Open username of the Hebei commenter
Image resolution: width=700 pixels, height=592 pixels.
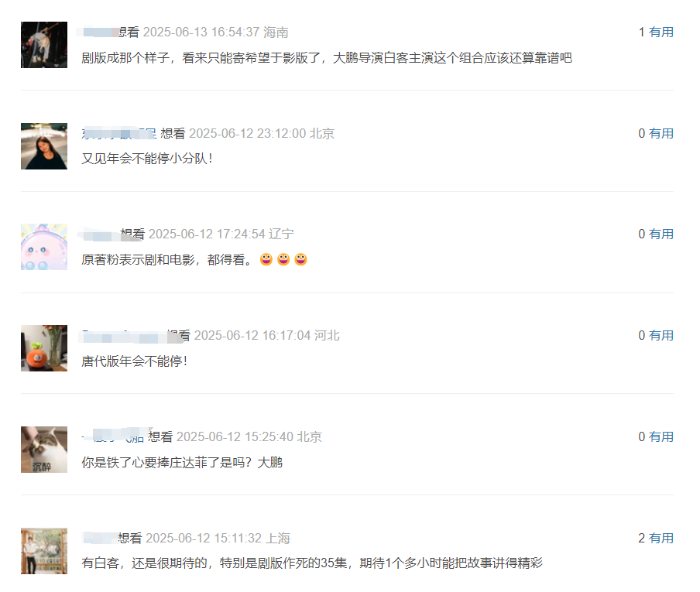[124, 336]
